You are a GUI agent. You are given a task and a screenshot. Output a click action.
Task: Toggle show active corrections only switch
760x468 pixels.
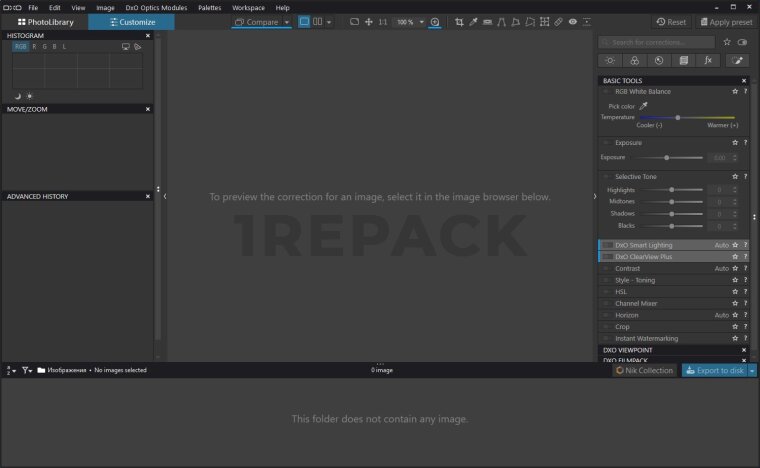tap(742, 42)
